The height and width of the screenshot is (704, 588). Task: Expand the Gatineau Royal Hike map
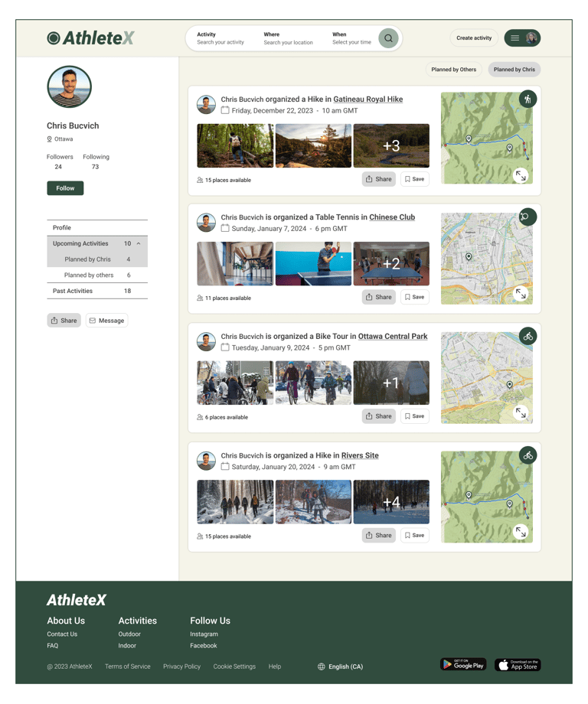click(521, 175)
